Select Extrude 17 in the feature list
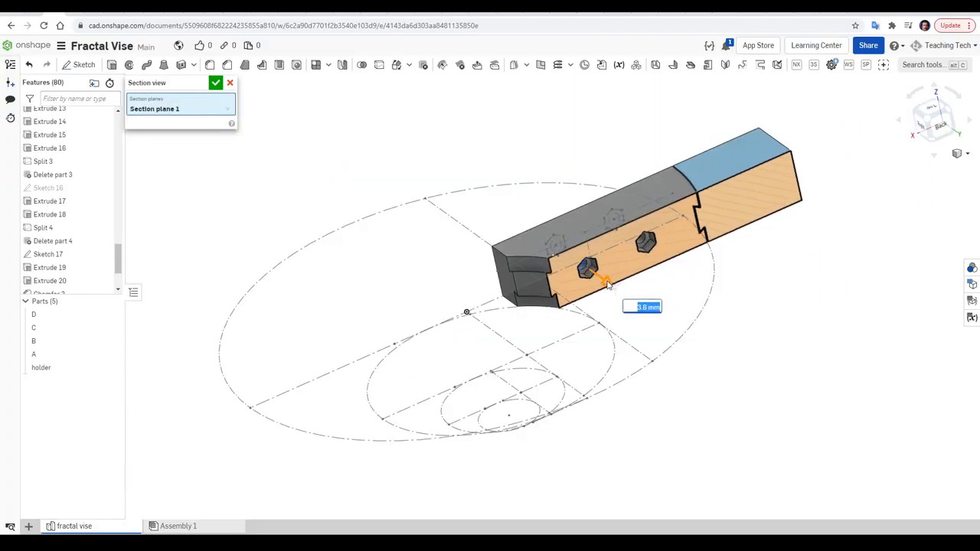 49,201
